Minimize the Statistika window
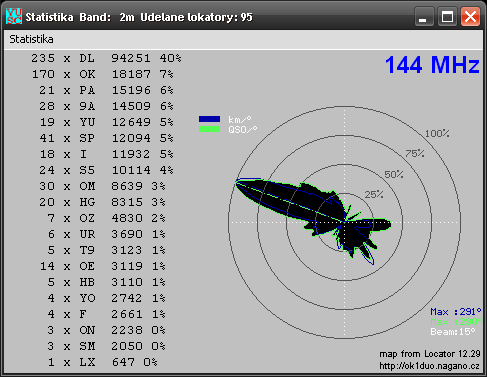The image size is (487, 377). coord(423,17)
